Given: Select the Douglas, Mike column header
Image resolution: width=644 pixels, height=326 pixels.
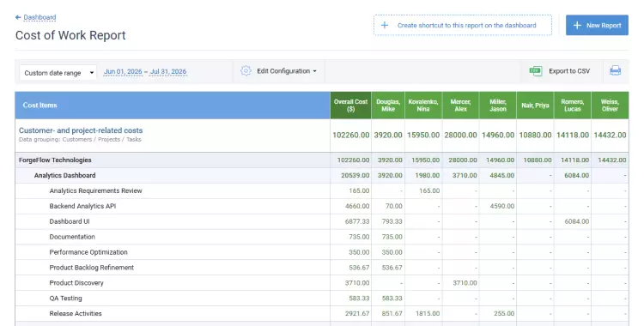Looking at the screenshot, I should (388, 106).
